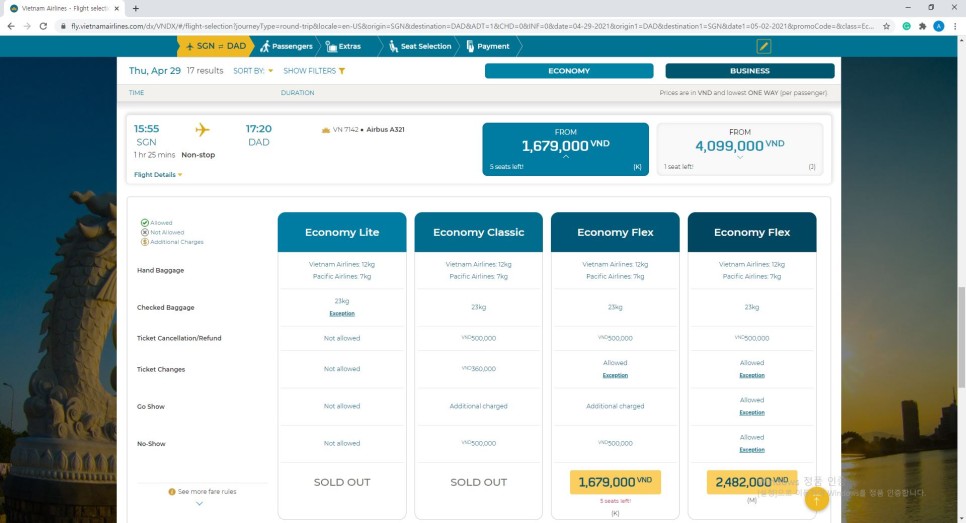Open the browser extensions puzzle icon
The width and height of the screenshot is (966, 523).
922,26
